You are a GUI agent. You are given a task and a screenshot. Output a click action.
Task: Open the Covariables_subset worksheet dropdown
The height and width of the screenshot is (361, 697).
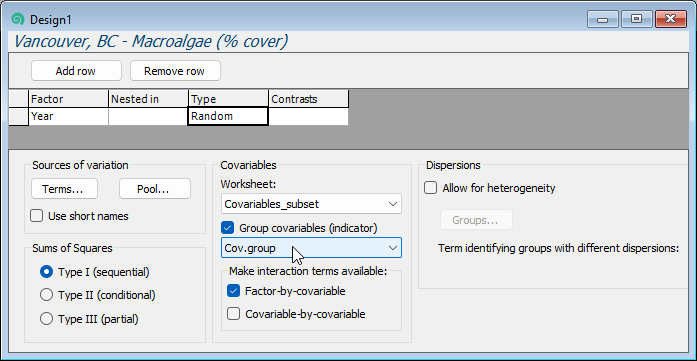click(311, 204)
